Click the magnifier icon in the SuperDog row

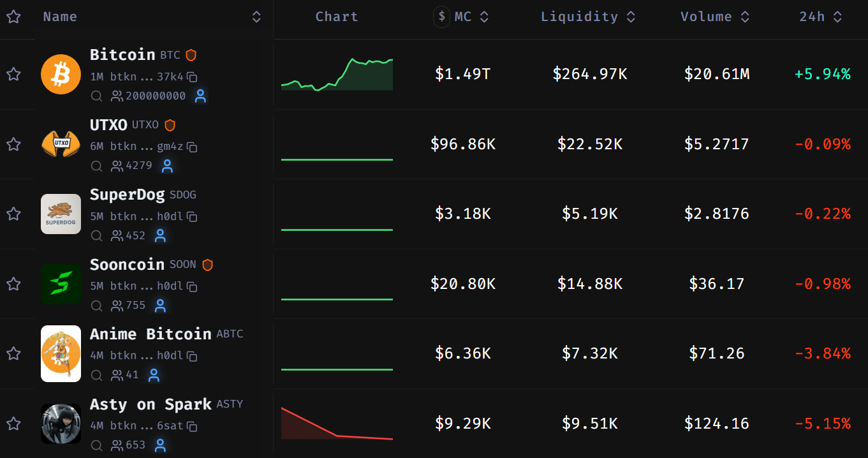(x=96, y=236)
